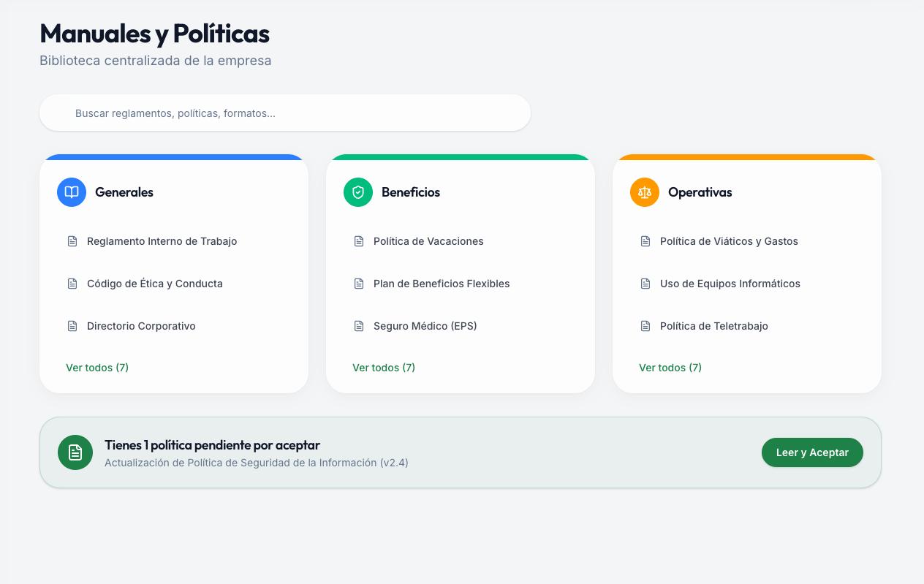
Task: Click the document icon beside Política de Teletrabajo
Action: coord(645,326)
